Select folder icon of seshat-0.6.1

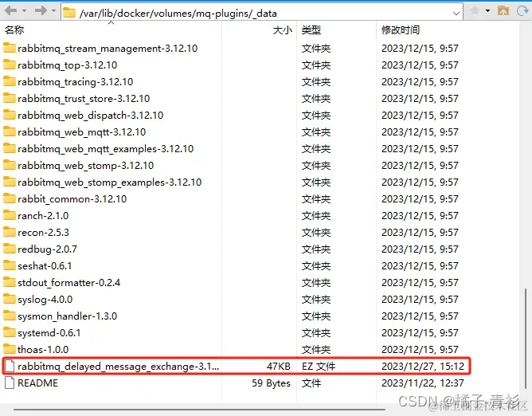[10, 265]
